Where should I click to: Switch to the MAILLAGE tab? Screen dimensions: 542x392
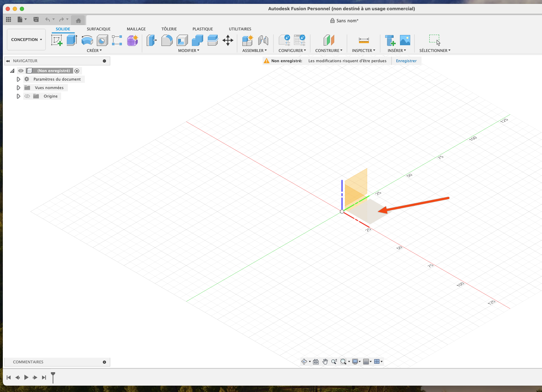pyautogui.click(x=136, y=29)
